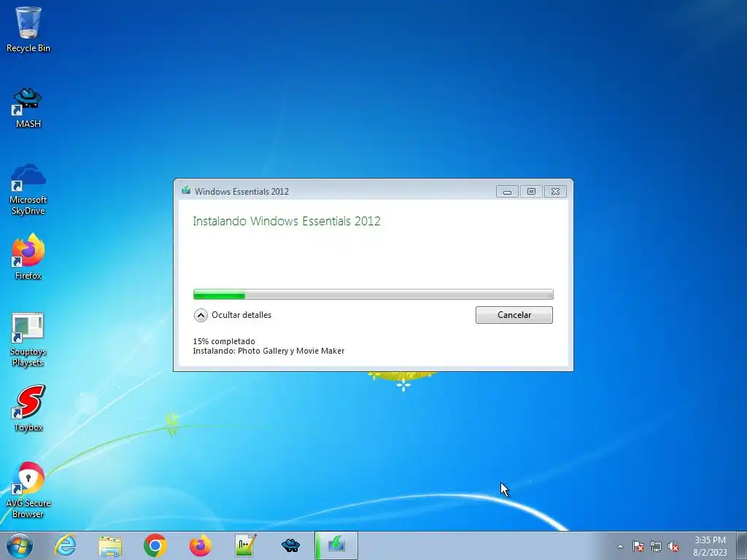
Task: Open Notepad++ from the taskbar
Action: (245, 545)
